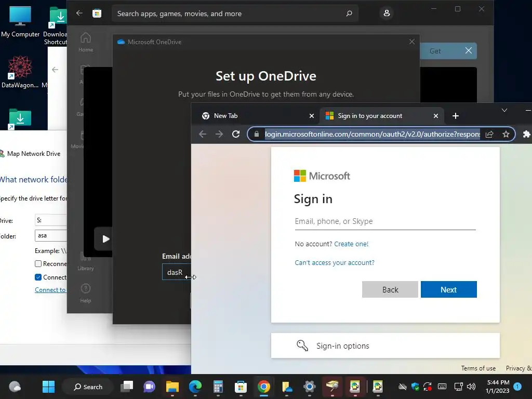The image size is (532, 399).
Task: Open DataWagon desktop shortcut
Action: 20,72
